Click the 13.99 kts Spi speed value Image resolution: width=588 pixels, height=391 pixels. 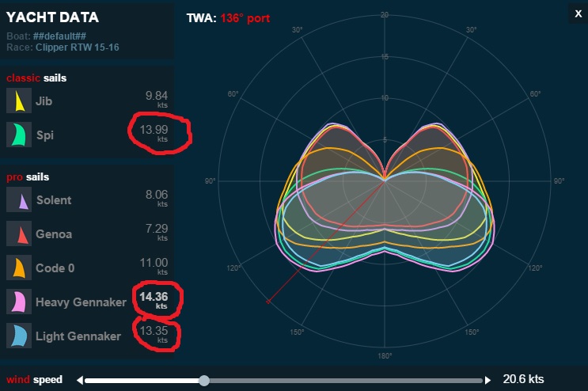click(x=154, y=133)
